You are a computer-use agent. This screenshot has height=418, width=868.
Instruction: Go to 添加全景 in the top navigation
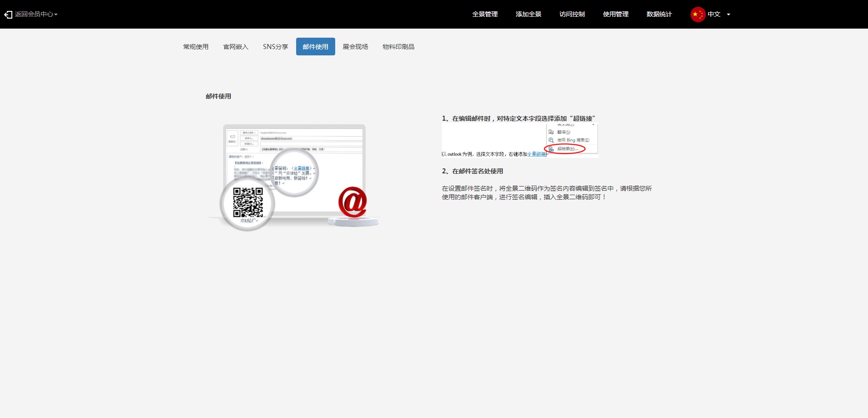click(x=528, y=15)
